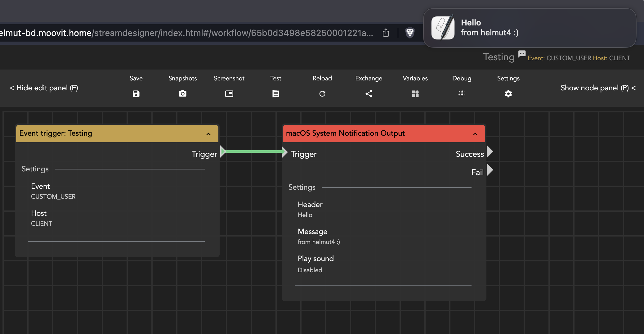This screenshot has height=334, width=644.
Task: Click the Reload circular arrow icon
Action: point(322,94)
